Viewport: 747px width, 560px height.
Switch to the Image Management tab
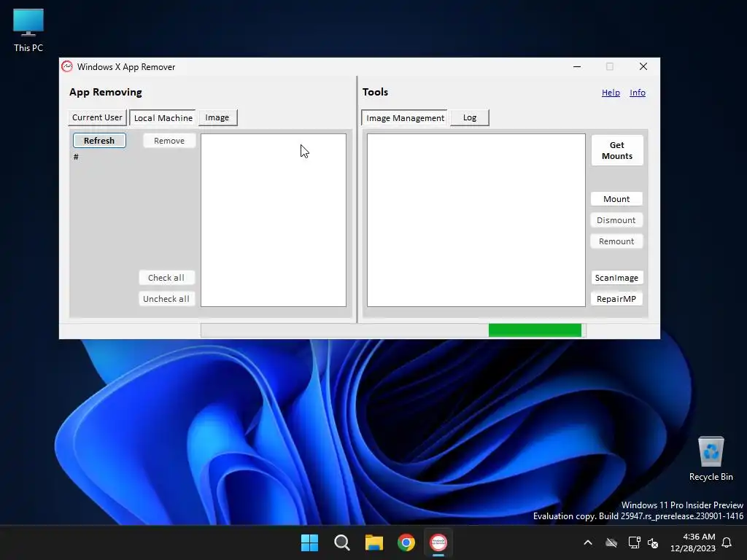[405, 118]
